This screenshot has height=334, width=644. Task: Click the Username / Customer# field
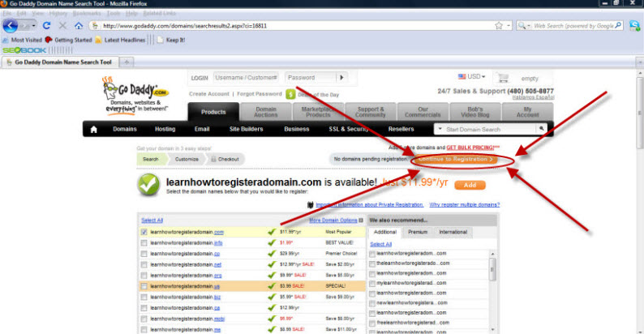pyautogui.click(x=247, y=78)
